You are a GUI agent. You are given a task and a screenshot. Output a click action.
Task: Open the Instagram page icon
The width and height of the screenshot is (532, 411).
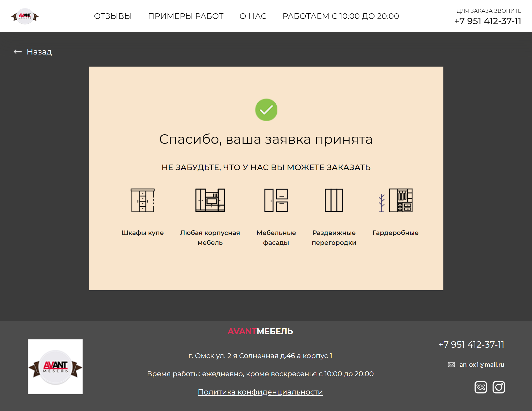[x=498, y=387]
